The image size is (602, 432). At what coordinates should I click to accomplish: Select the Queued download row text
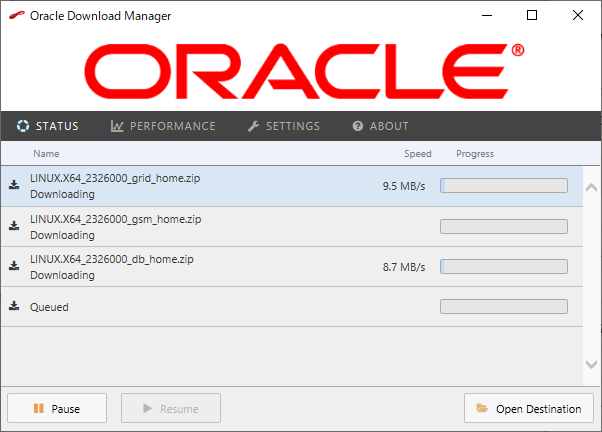[49, 307]
